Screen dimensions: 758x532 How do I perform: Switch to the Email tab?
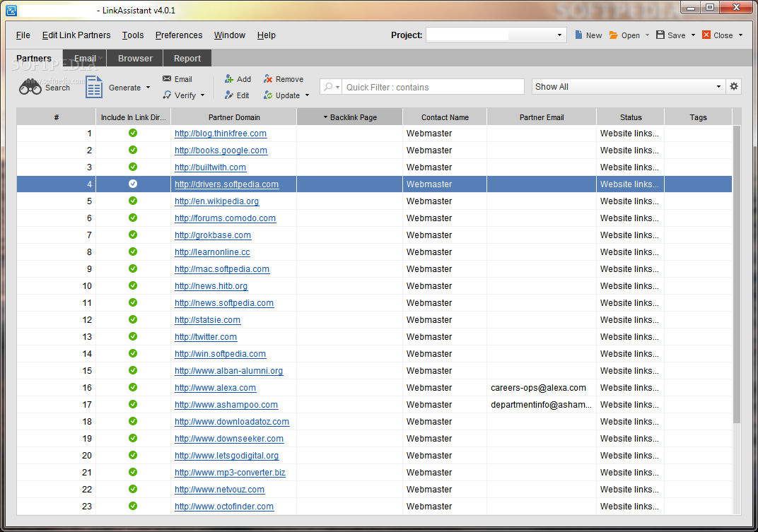click(x=85, y=58)
